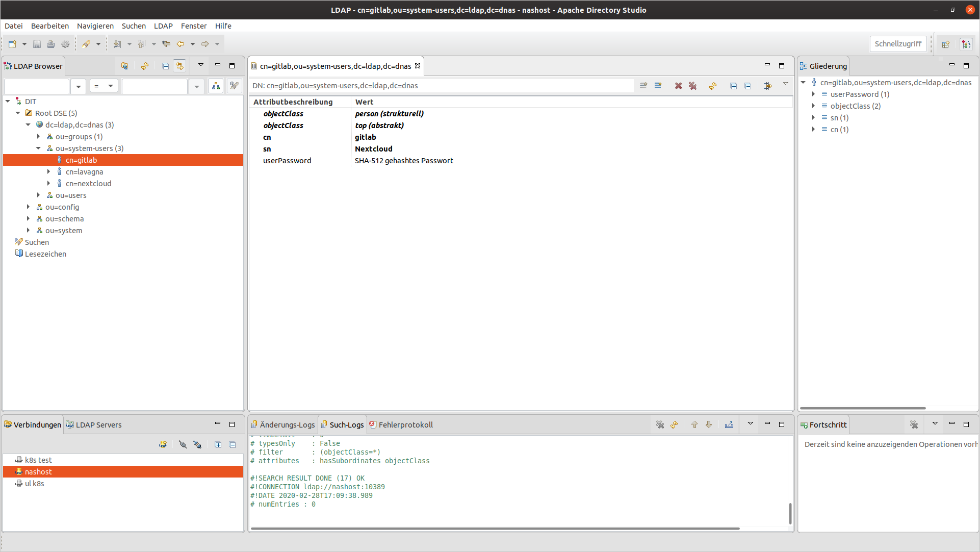Export the Such-Logs output
The width and height of the screenshot is (980, 552).
[x=729, y=424]
